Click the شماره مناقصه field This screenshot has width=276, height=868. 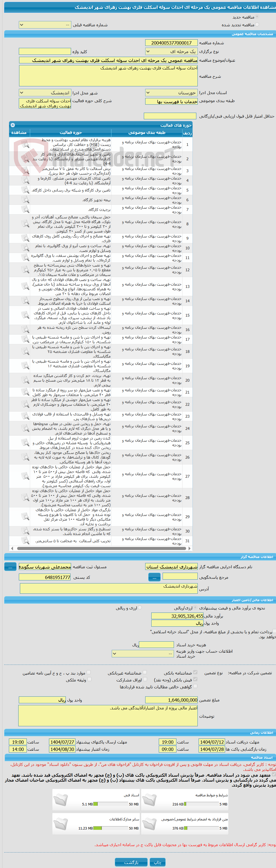click(x=171, y=43)
